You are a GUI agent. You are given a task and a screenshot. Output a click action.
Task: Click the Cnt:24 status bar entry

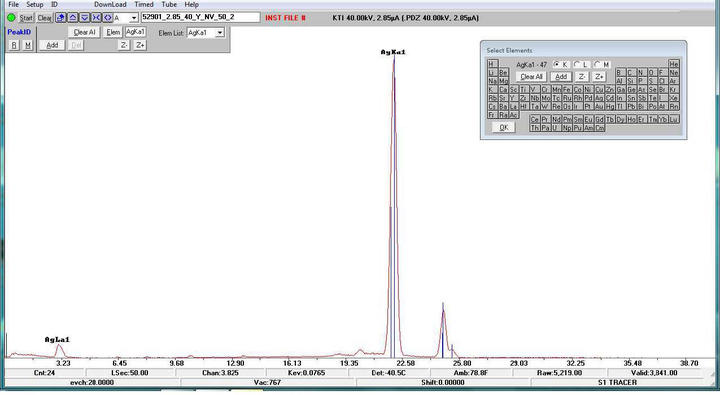coord(45,373)
